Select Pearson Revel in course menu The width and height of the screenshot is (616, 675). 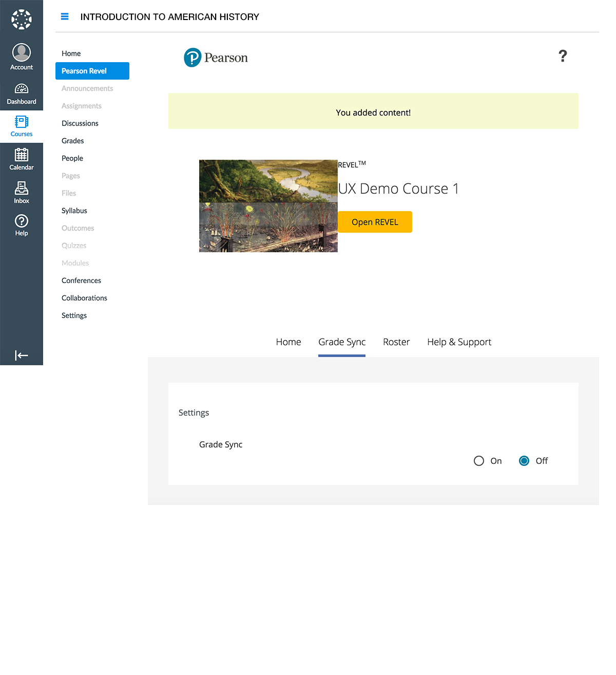[92, 71]
